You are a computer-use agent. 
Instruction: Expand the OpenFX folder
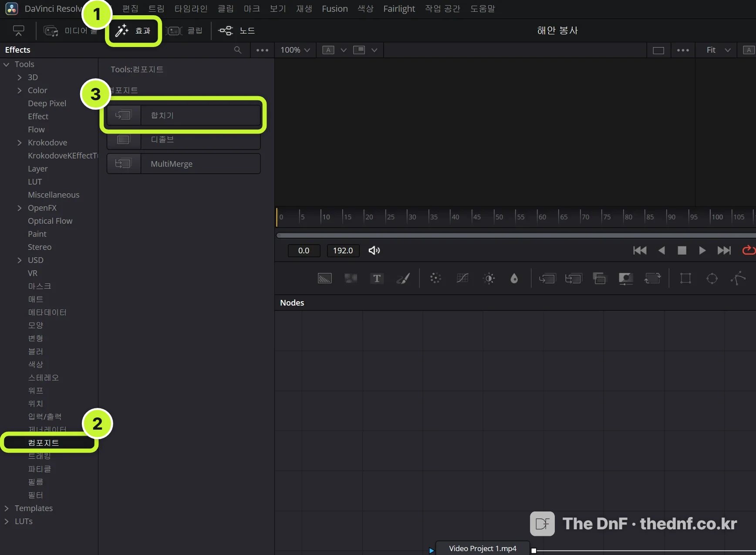[x=20, y=208]
